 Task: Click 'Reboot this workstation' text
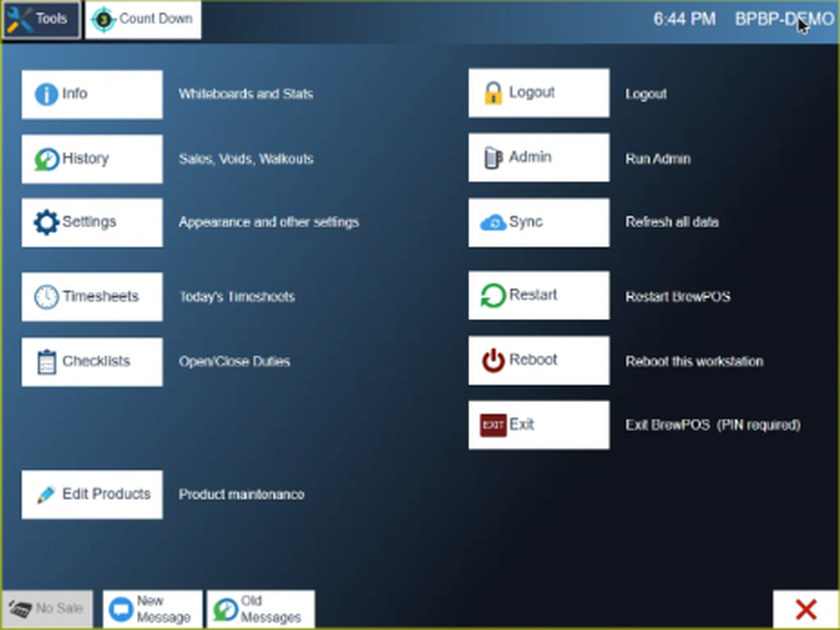tap(694, 362)
